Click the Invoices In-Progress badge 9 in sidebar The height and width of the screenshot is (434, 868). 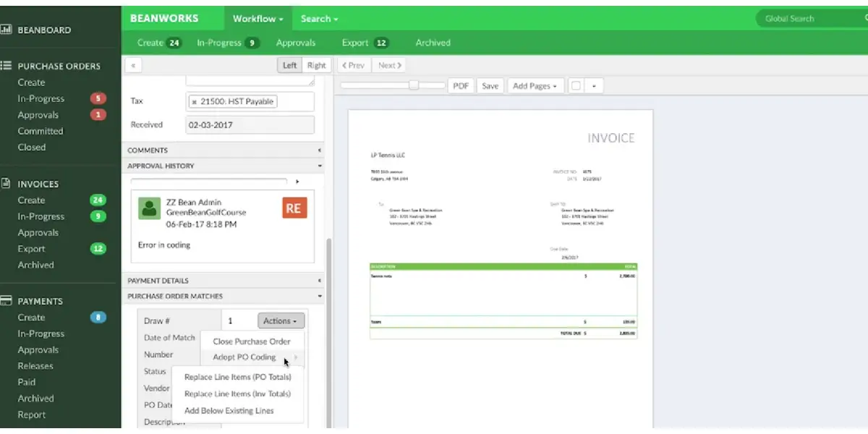tap(98, 216)
